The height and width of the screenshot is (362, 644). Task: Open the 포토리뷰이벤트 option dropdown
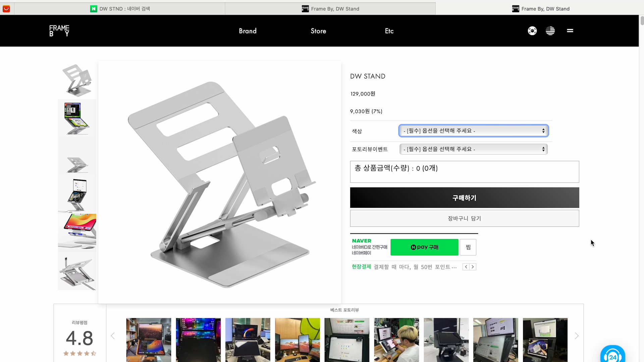(x=473, y=149)
